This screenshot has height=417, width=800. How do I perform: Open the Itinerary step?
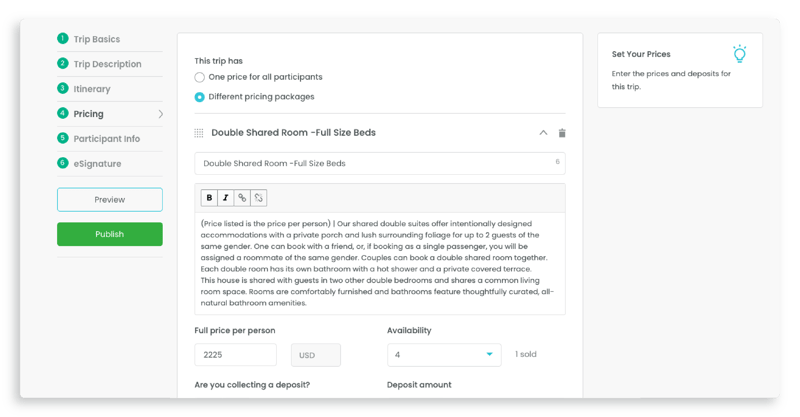pos(91,89)
